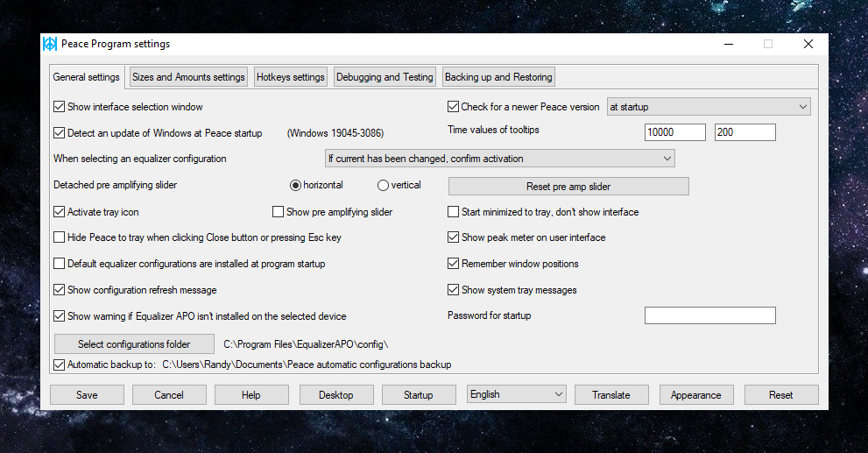Open Help

[251, 395]
